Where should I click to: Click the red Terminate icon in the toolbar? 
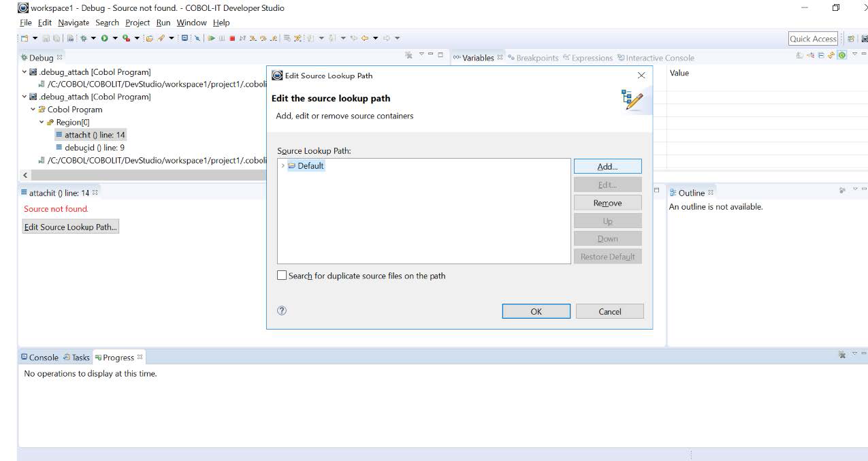pyautogui.click(x=232, y=38)
